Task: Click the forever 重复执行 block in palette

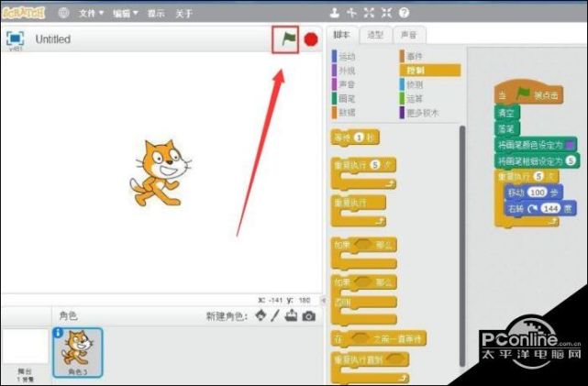Action: click(x=358, y=211)
